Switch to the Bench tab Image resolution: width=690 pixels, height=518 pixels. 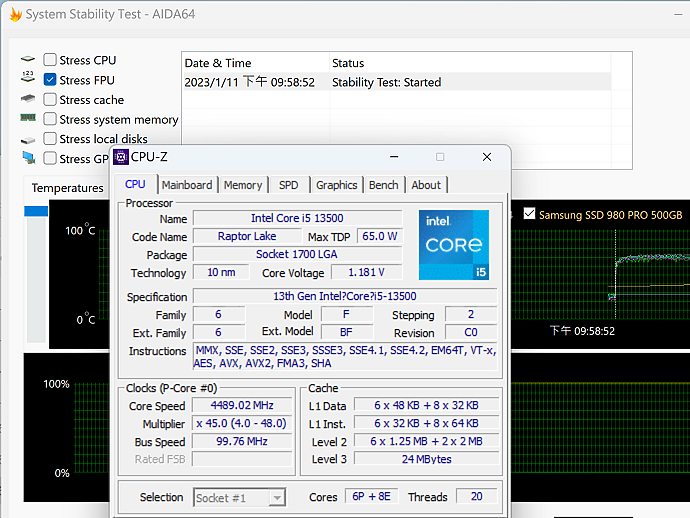pyautogui.click(x=384, y=185)
